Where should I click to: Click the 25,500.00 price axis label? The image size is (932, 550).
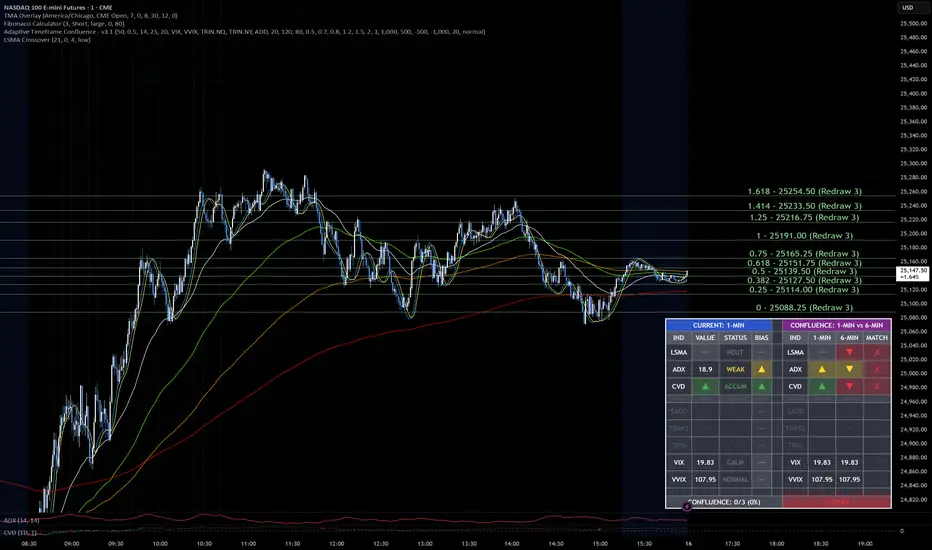[x=914, y=23]
